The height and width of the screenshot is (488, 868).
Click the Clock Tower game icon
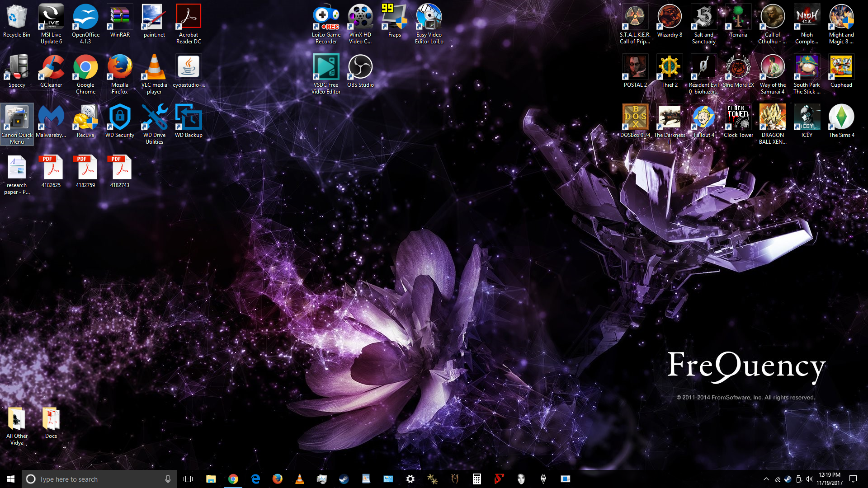(738, 122)
